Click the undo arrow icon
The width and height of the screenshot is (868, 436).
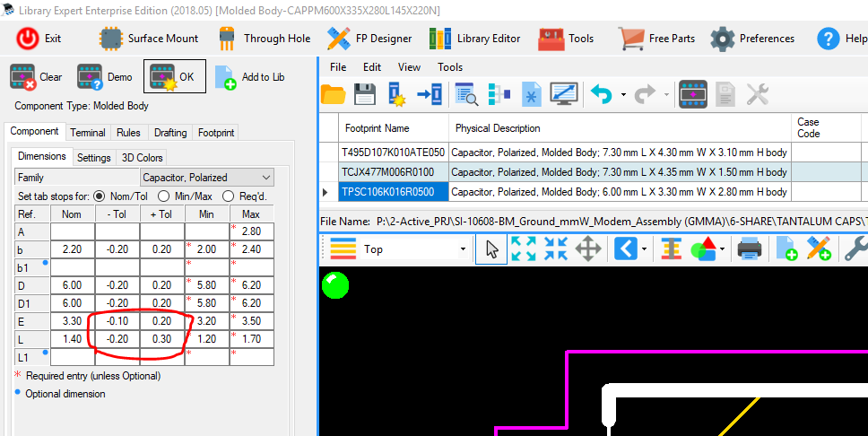pos(601,93)
